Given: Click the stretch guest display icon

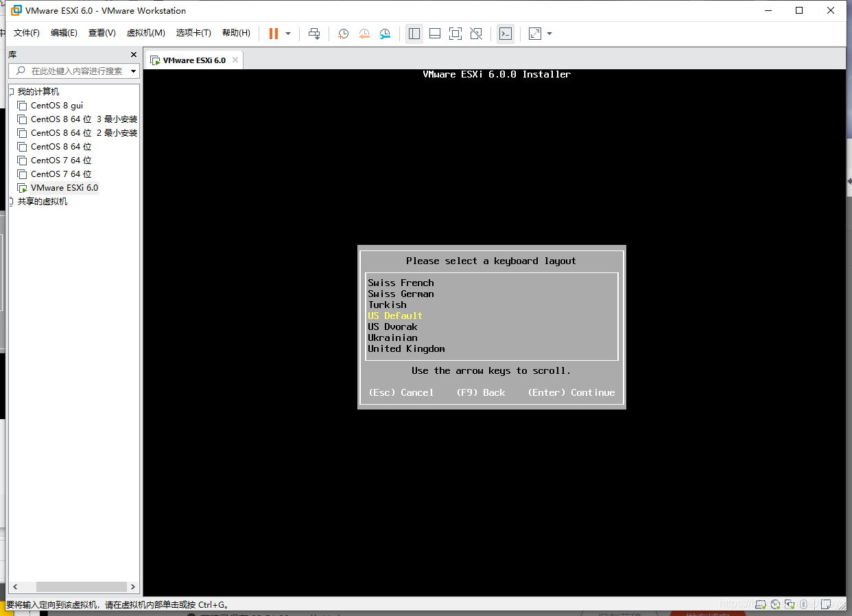Looking at the screenshot, I should click(535, 33).
